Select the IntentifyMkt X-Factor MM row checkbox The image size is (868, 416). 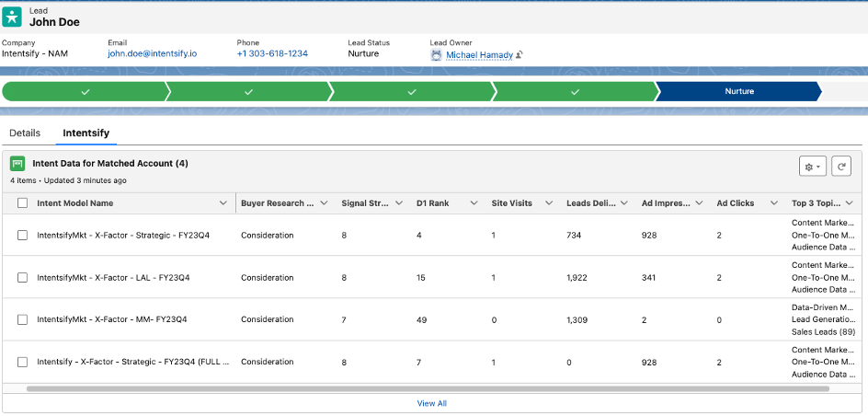point(22,319)
